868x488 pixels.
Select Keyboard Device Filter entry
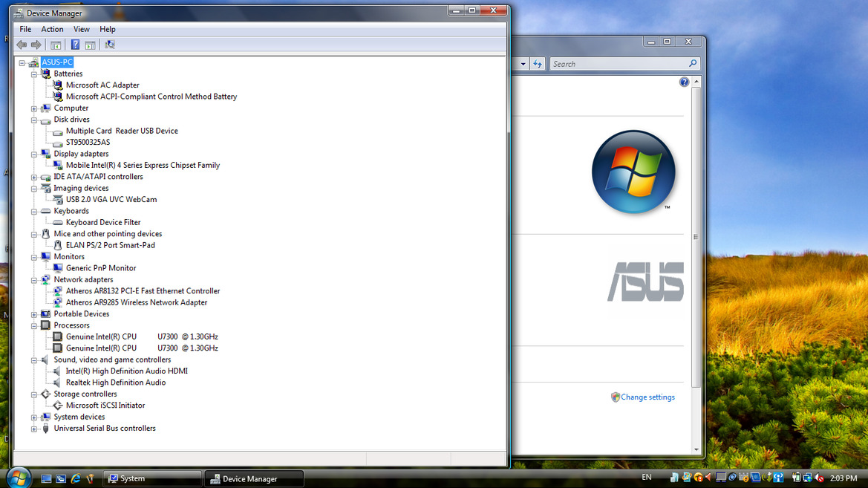point(103,222)
